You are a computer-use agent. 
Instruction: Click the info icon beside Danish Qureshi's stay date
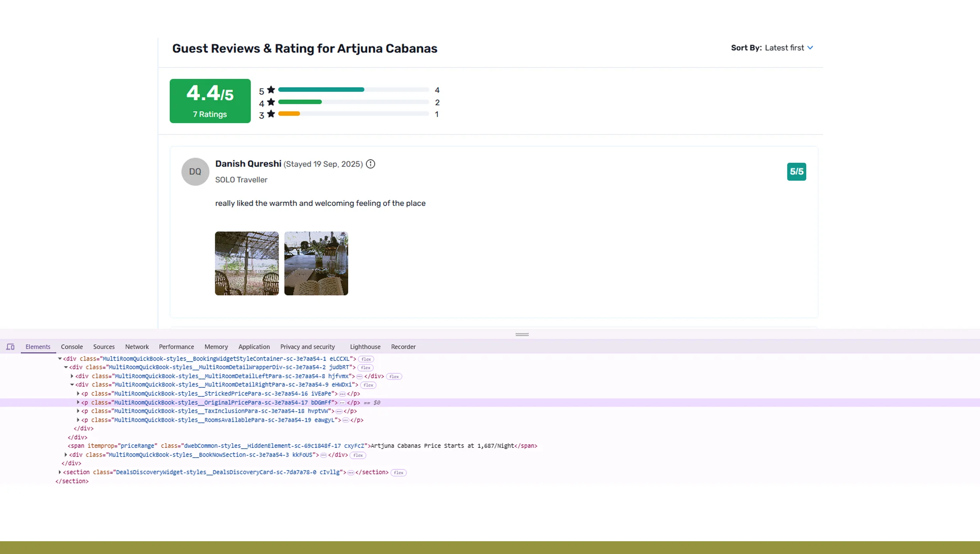point(370,164)
